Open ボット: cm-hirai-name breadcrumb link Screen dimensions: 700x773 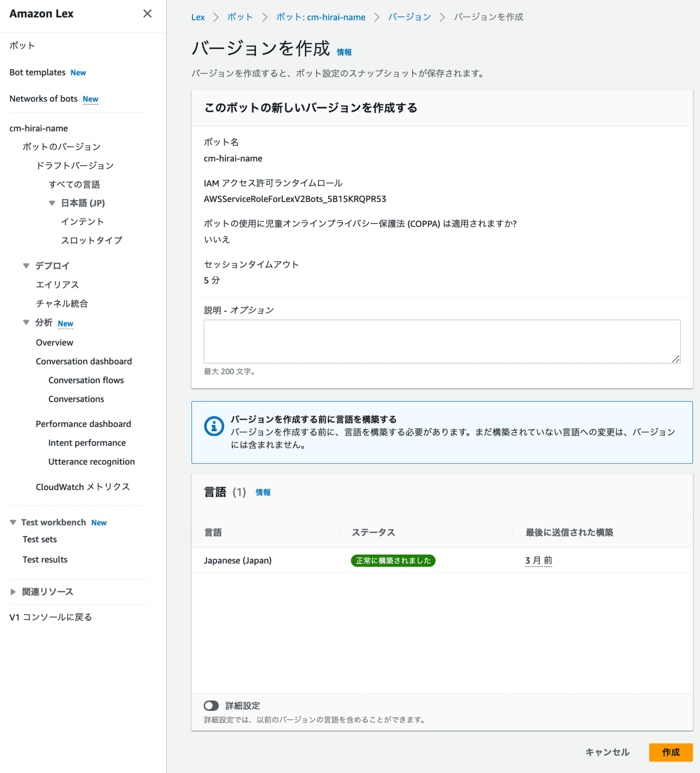(x=321, y=17)
